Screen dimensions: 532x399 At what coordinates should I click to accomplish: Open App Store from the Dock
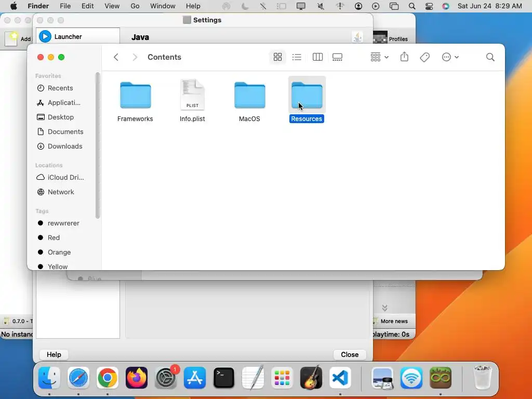point(195,378)
